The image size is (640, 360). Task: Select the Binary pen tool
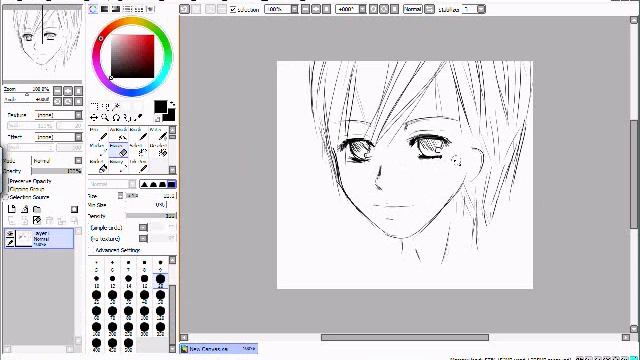(x=118, y=166)
